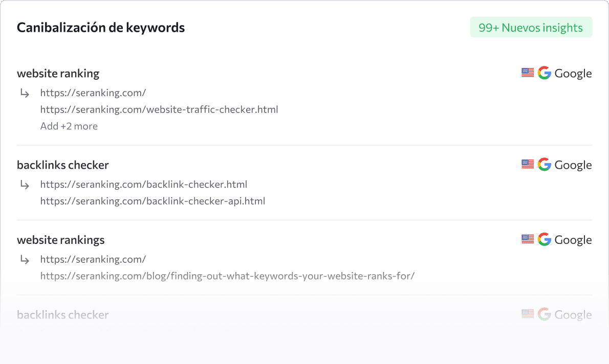Click the faded Google logo in the last backlinks checker row
The height and width of the screenshot is (364, 609).
544,314
